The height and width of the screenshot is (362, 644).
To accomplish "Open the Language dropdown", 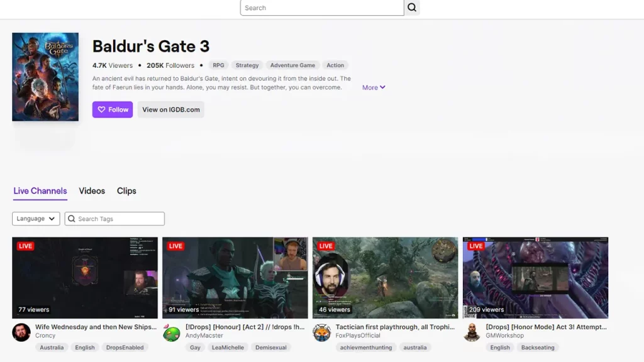I will coord(36,219).
